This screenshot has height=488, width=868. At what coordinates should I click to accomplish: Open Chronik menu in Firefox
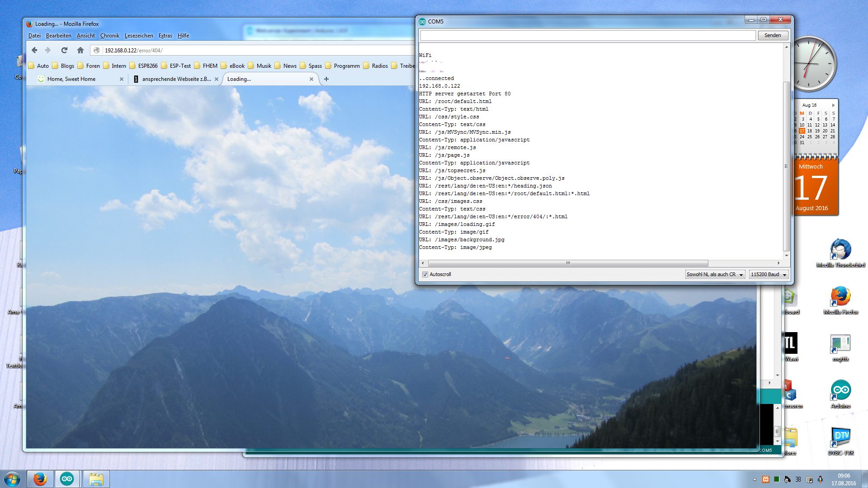point(110,36)
